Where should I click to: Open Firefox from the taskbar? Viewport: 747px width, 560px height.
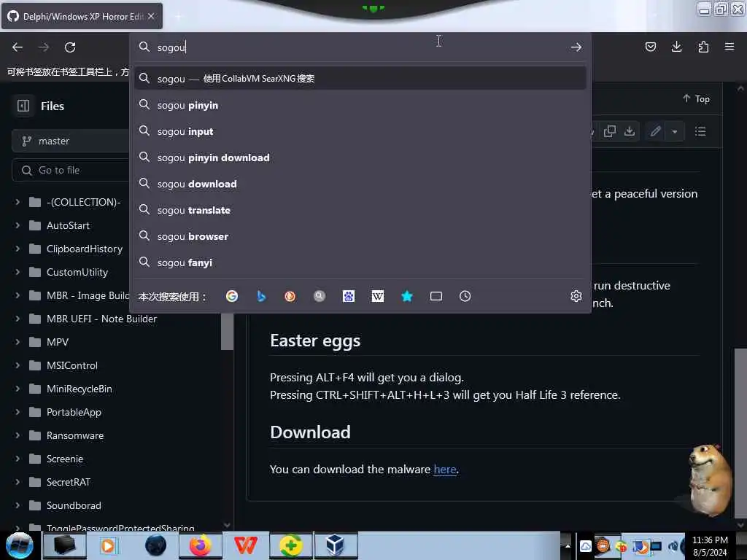point(201,545)
